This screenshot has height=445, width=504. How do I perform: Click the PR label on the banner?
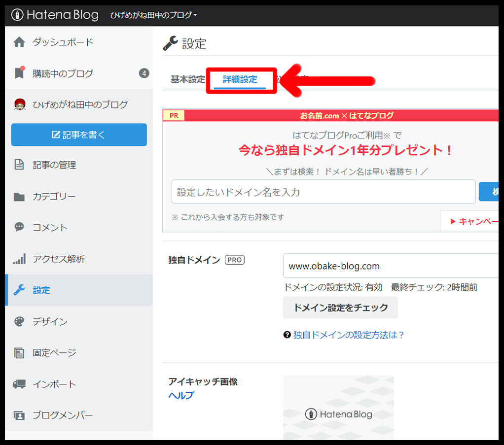tap(174, 115)
